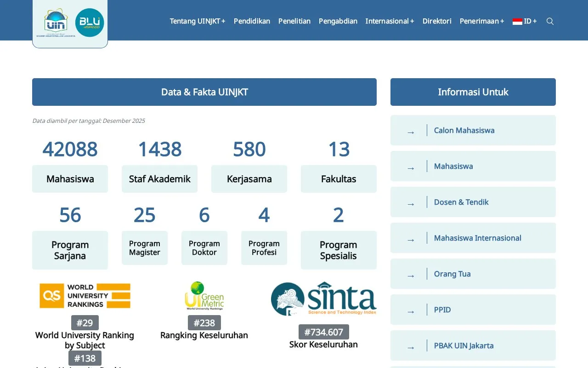Click the "Data diambil per tanggal: Desember 2025" note
This screenshot has width=588, height=368.
(89, 121)
